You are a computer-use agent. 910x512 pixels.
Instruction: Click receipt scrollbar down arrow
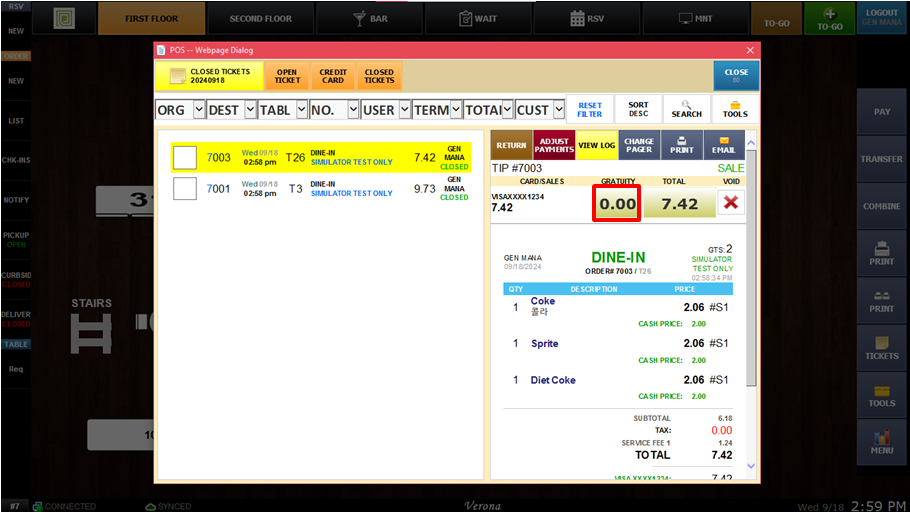click(x=751, y=466)
